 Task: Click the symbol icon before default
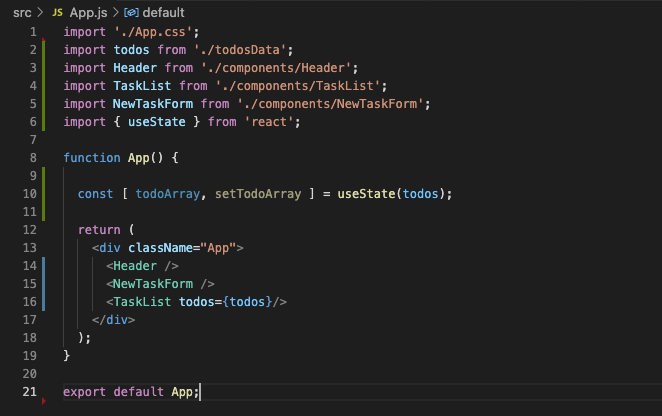point(131,13)
